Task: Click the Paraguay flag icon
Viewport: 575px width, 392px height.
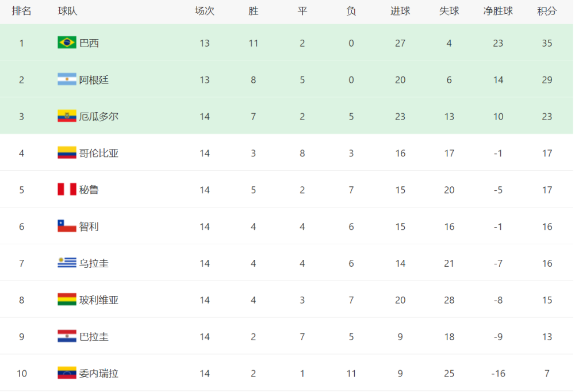Action: click(67, 336)
